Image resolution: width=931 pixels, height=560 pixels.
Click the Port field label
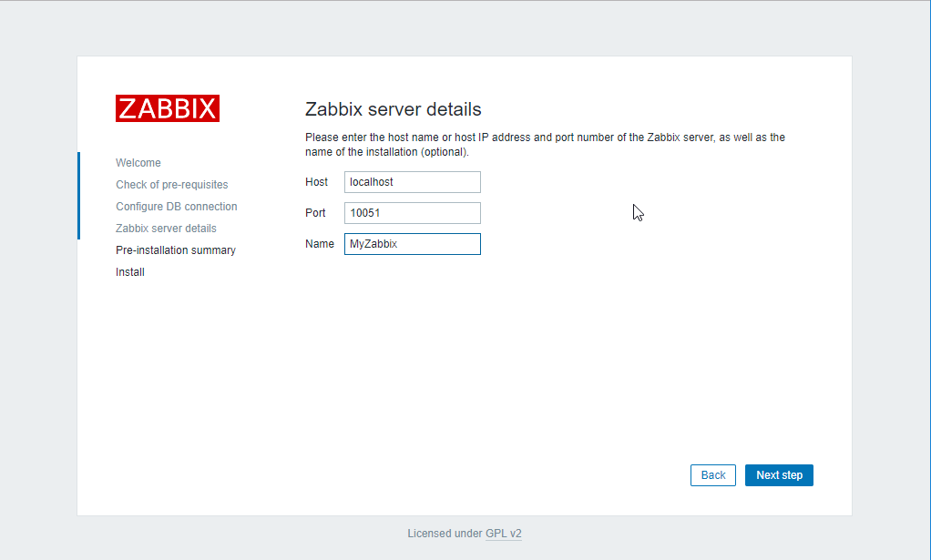tap(315, 213)
